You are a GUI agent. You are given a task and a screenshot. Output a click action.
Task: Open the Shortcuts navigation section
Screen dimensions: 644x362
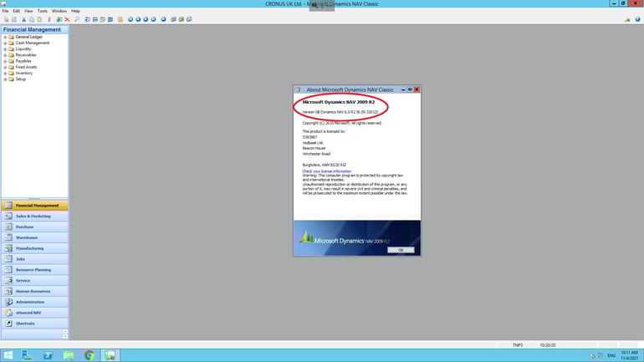tap(25, 324)
